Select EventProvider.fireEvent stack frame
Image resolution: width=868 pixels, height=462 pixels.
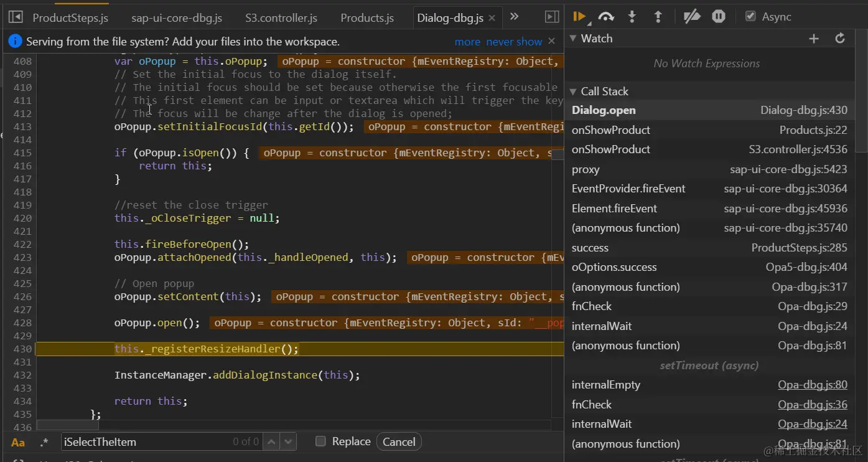(x=709, y=189)
